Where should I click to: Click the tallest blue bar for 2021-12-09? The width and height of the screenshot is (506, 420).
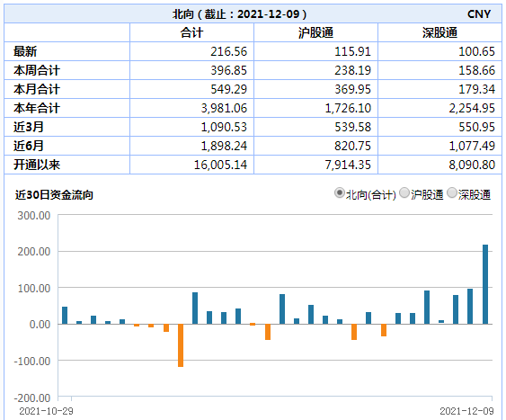click(x=485, y=284)
